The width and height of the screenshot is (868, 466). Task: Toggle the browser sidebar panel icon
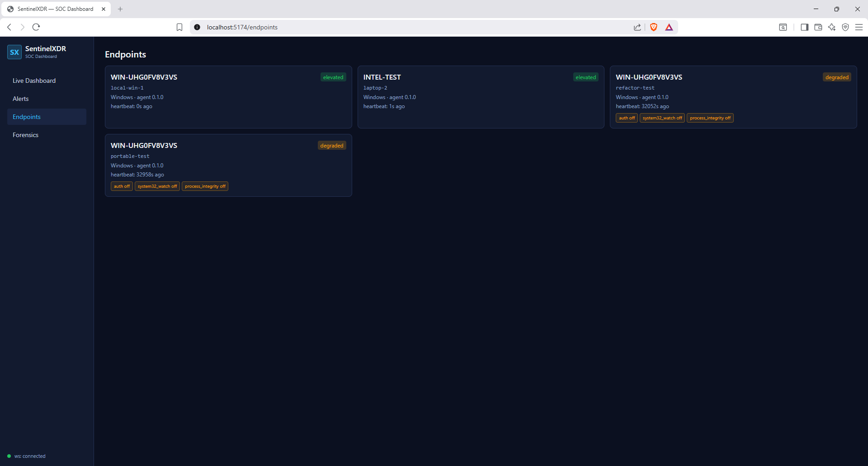(804, 27)
